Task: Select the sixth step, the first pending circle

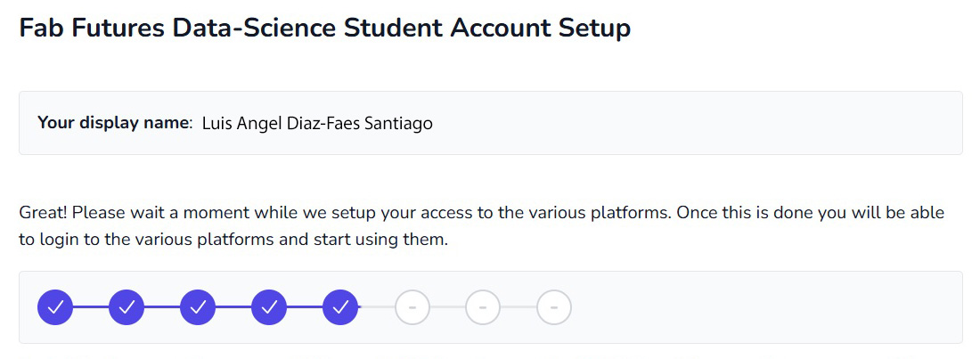Action: (x=412, y=307)
